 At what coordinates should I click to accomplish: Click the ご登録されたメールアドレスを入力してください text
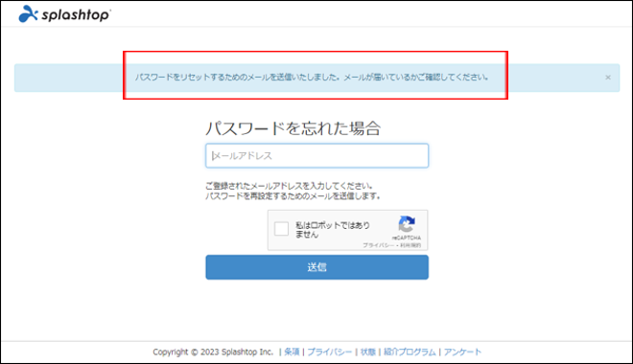click(x=289, y=186)
